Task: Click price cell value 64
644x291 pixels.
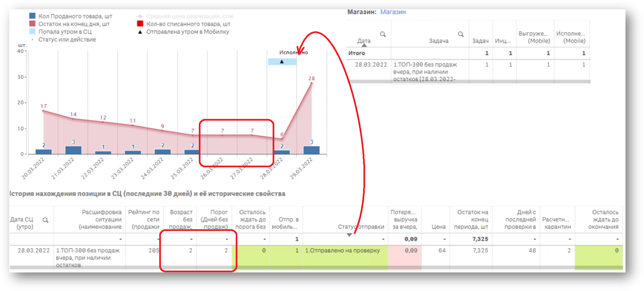Action: tap(442, 250)
